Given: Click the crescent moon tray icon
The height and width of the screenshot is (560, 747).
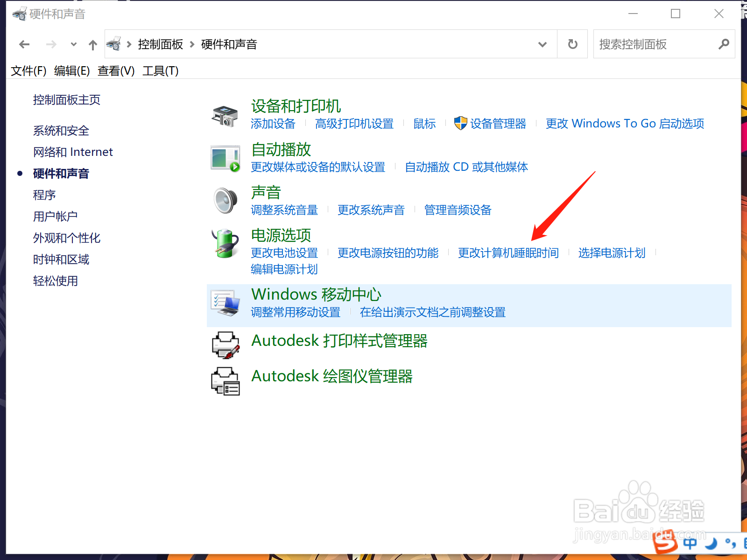Looking at the screenshot, I should point(710,543).
